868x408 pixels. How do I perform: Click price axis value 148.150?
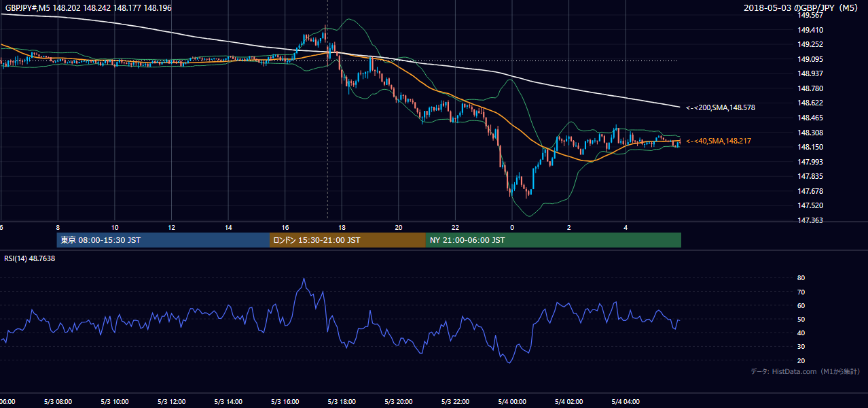coord(810,147)
